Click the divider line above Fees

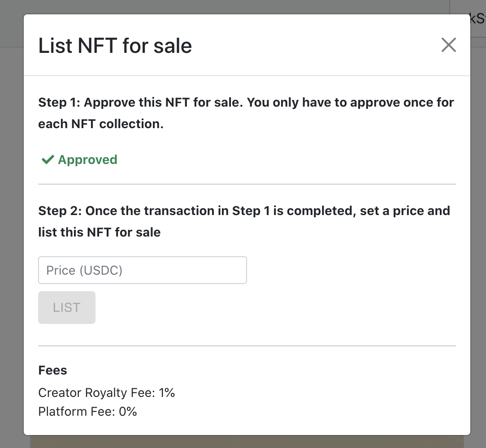(x=247, y=346)
